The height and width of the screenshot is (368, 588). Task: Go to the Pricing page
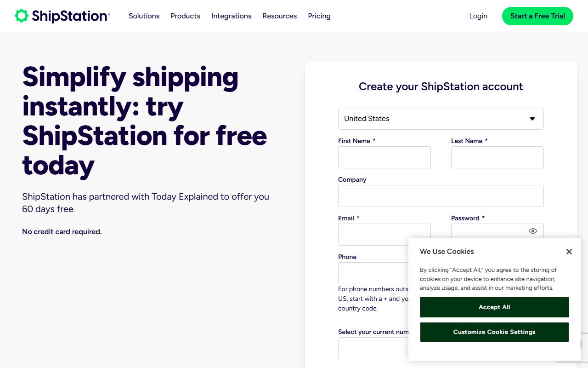tap(319, 16)
